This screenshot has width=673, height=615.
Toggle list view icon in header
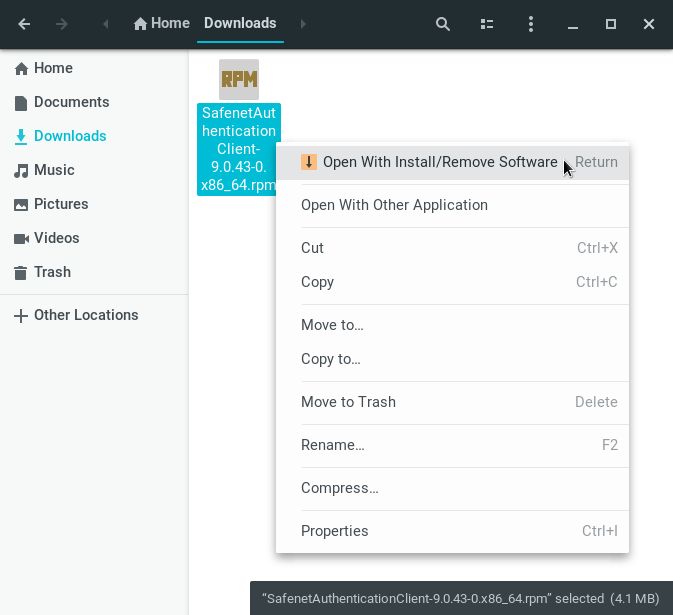[x=487, y=24]
